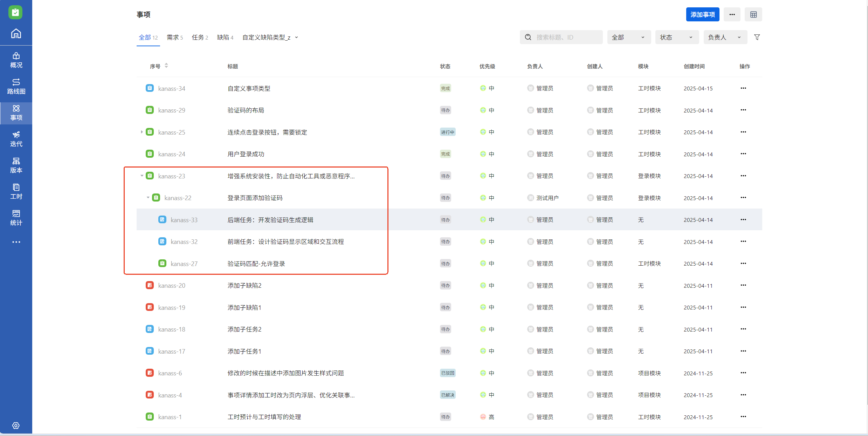Screen dimensions: 868x436
Task: Open 自定义缺陷类型_z type dropdown
Action: (270, 37)
